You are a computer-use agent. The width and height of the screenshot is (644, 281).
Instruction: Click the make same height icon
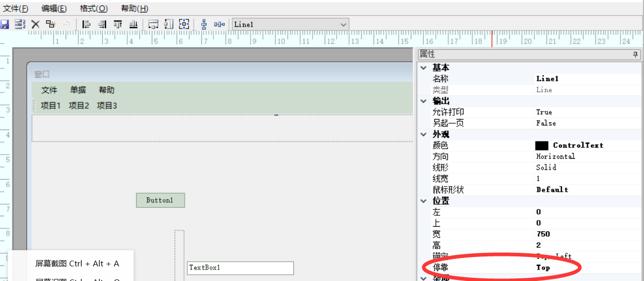pos(169,24)
